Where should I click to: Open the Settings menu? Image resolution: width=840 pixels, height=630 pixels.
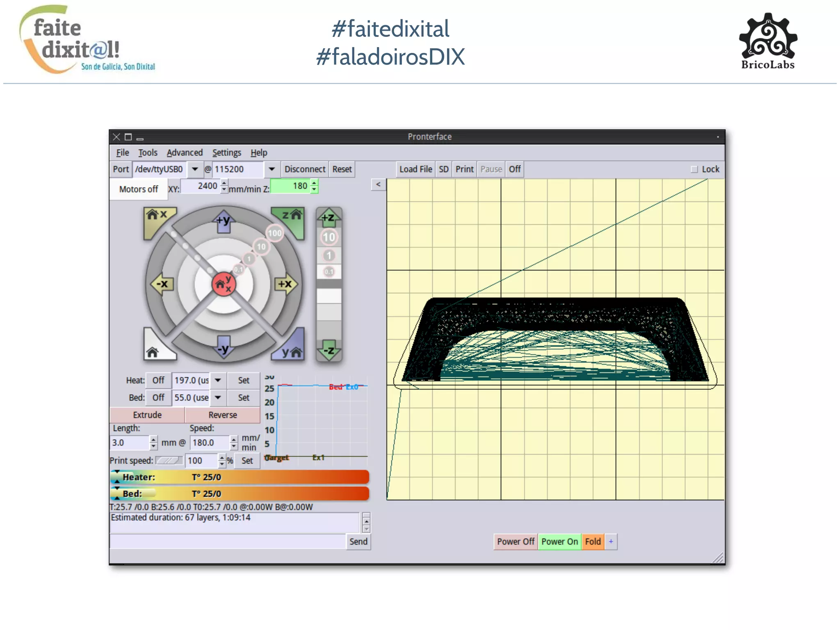pos(226,153)
